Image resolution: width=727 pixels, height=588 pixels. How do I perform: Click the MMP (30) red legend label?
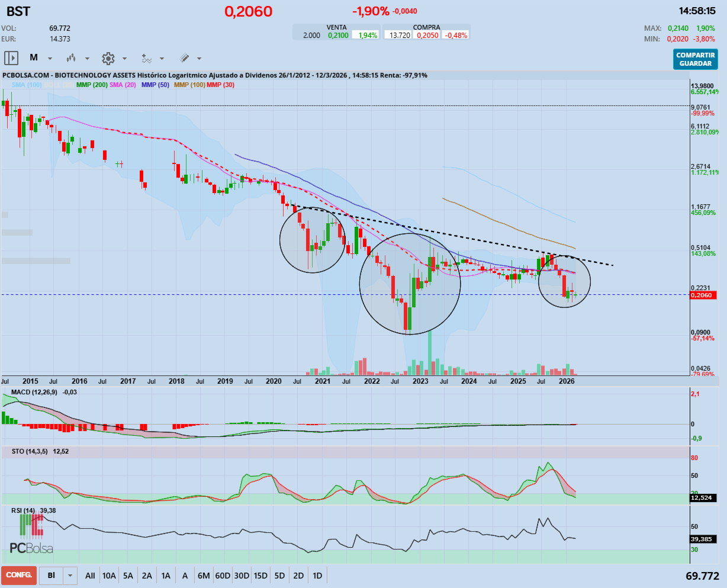click(x=220, y=85)
